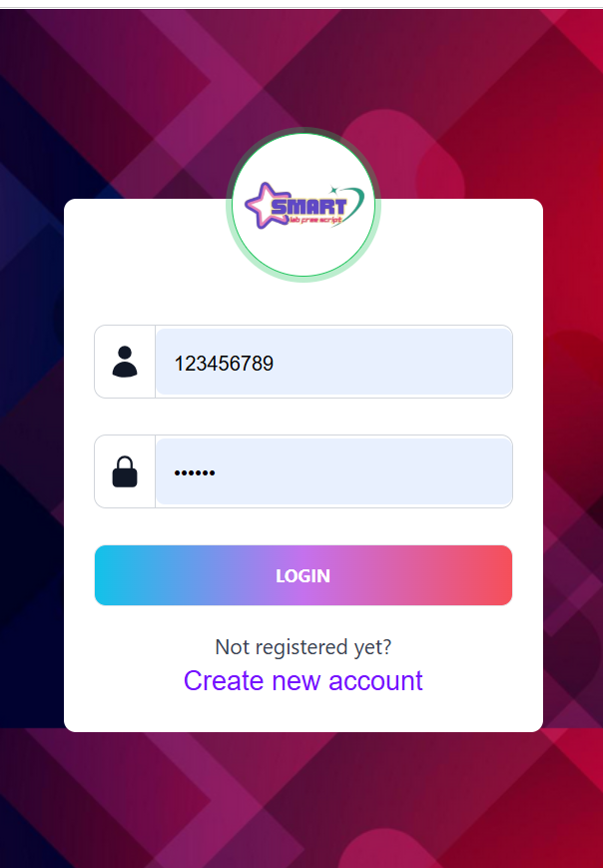603x868 pixels.
Task: Place cursor after the password dots
Action: [217, 472]
